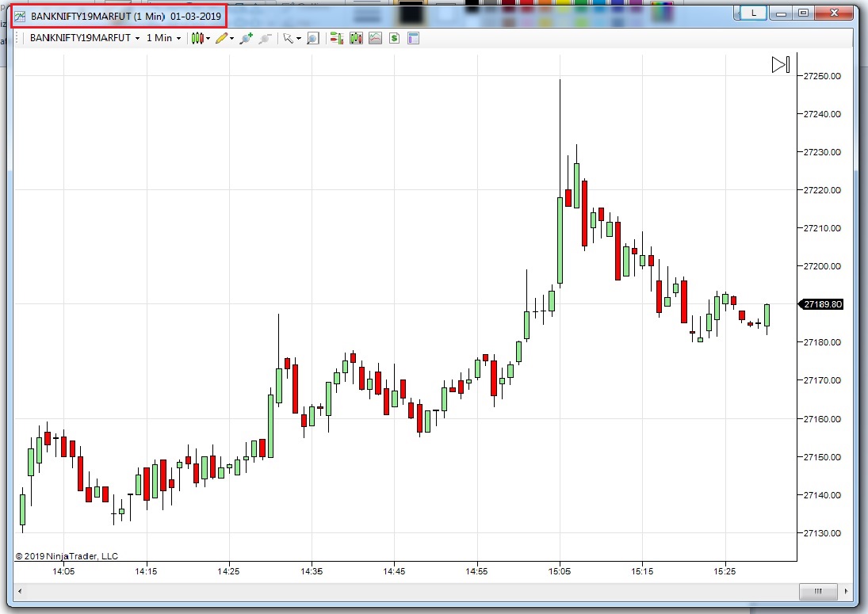The width and height of the screenshot is (868, 614).
Task: Click the candlestick chart style icon
Action: [197, 38]
